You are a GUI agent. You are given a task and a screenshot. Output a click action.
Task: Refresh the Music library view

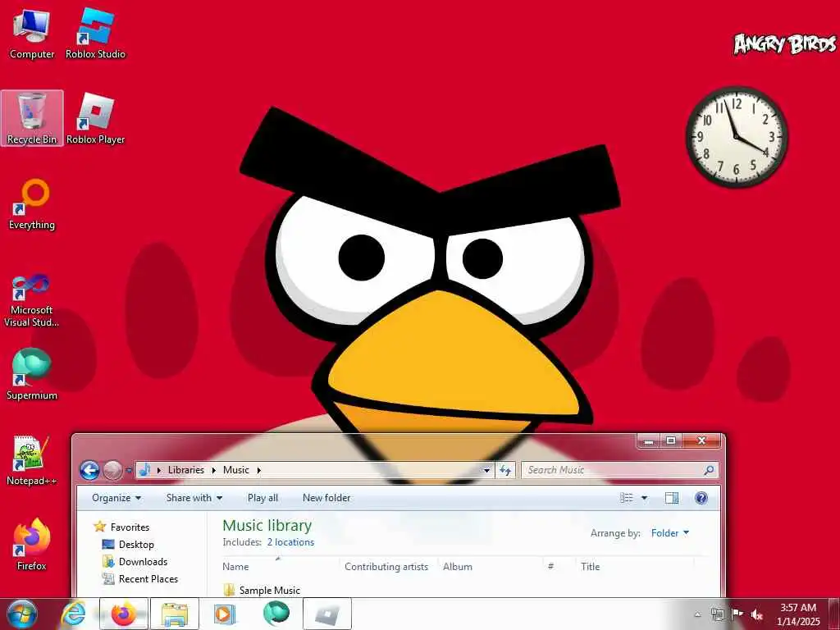[505, 470]
